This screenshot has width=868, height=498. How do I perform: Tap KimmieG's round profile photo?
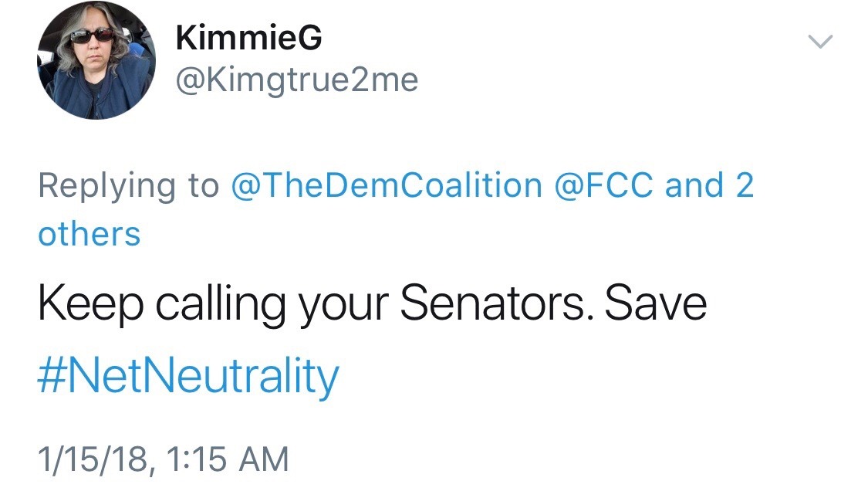pos(96,60)
